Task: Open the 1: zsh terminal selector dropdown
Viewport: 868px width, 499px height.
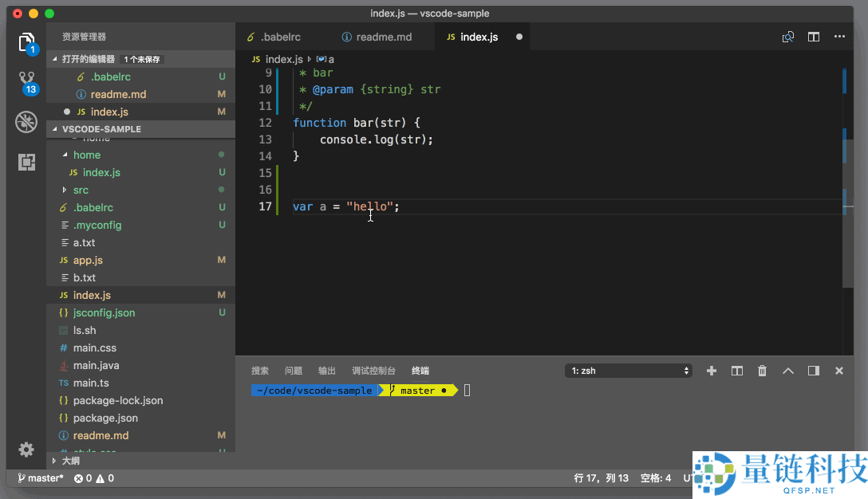Action: point(629,371)
